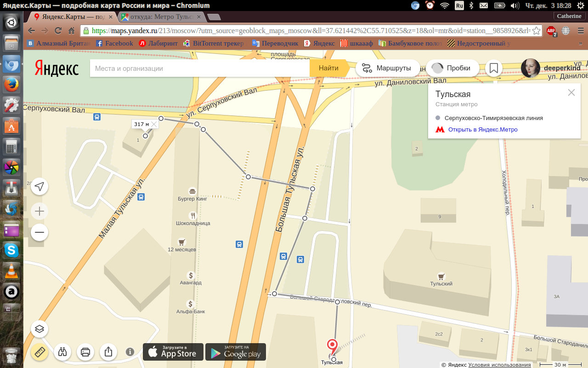Activate the ruler distance measurement tool
588x368 pixels.
[x=40, y=352]
